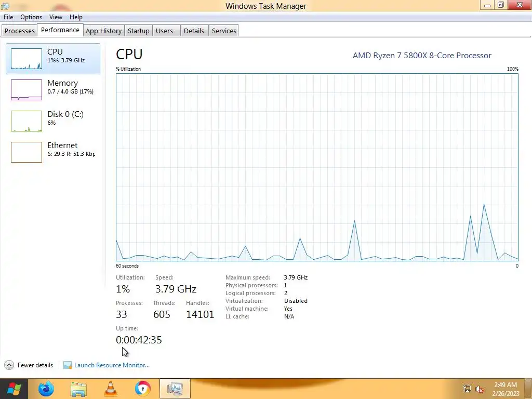
Task: Open the Help menu
Action: click(76, 17)
